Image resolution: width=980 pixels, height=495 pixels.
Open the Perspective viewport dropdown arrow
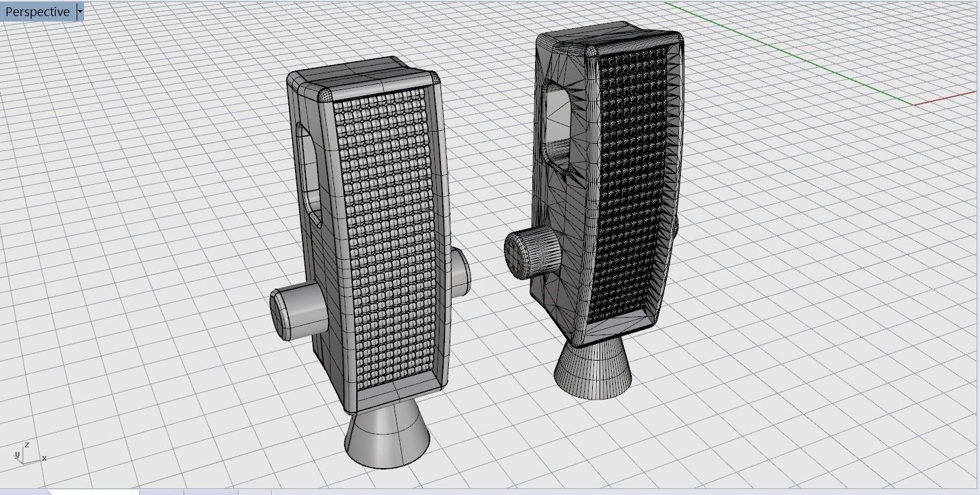click(80, 12)
